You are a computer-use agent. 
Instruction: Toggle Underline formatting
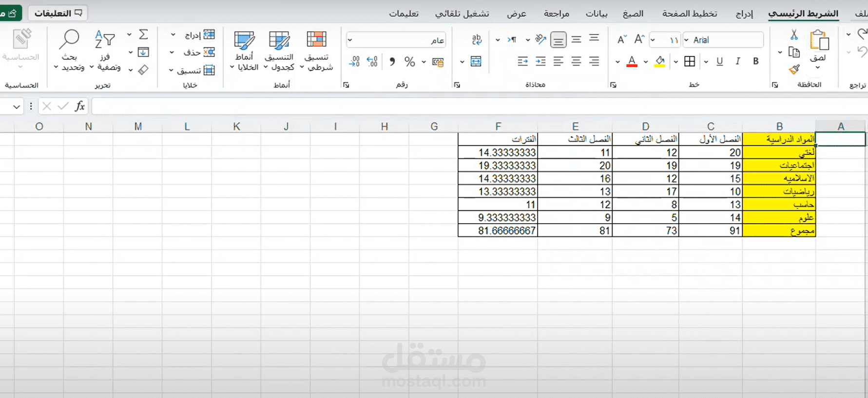click(720, 61)
